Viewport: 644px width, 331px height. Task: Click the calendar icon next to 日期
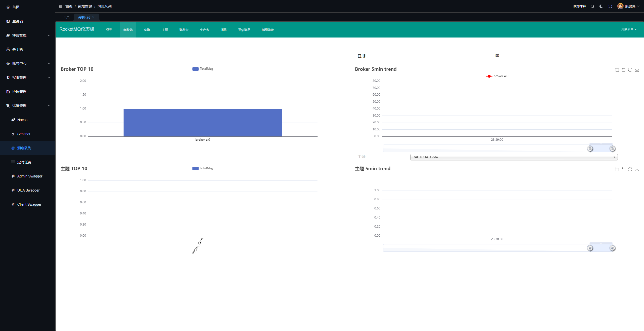[x=497, y=55]
